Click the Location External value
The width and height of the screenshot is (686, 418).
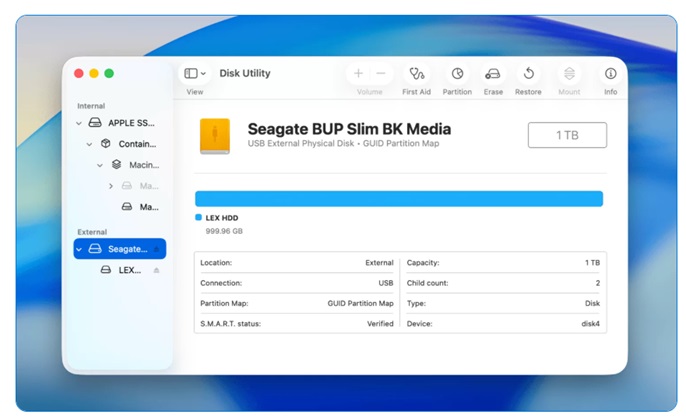click(x=379, y=263)
